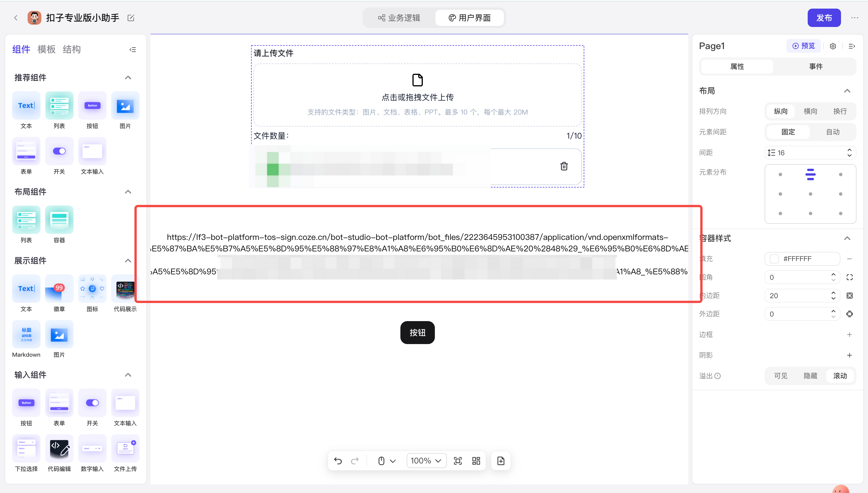The height and width of the screenshot is (493, 868).
Task: Set 排列方向 to 横向
Action: pos(810,111)
